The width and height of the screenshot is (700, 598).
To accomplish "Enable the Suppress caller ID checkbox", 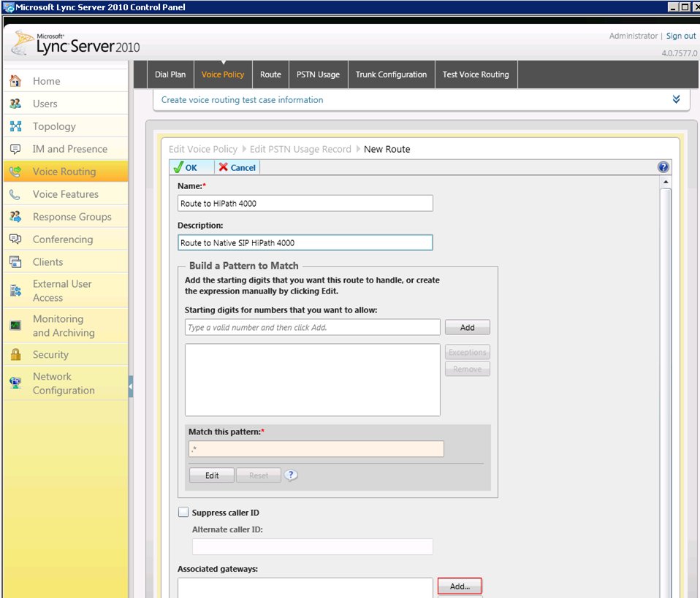I will tap(183, 512).
